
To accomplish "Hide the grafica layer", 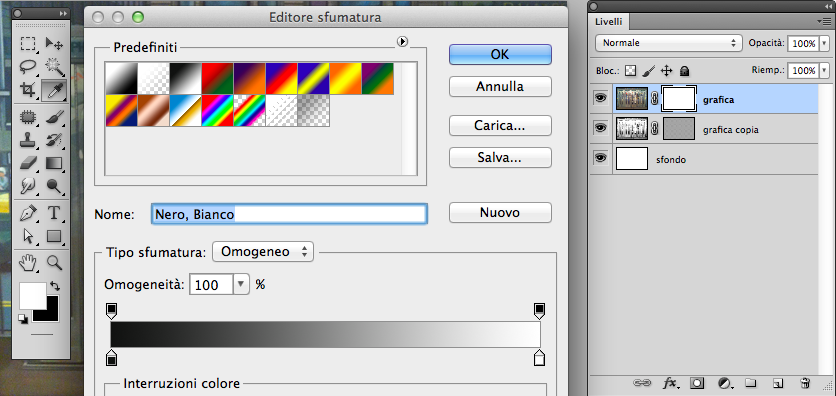I will pyautogui.click(x=601, y=98).
